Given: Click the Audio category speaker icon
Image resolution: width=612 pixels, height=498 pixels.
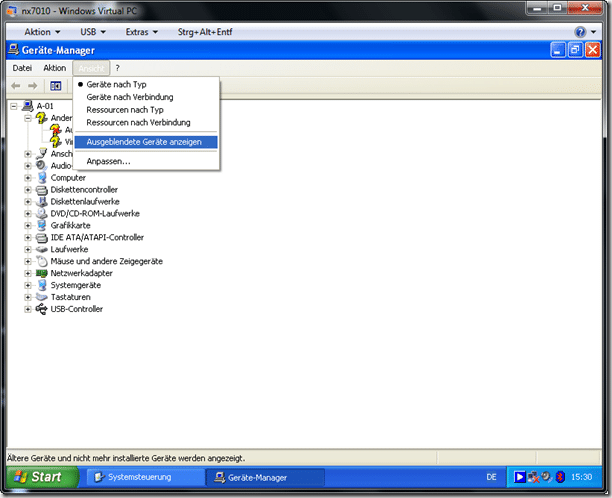Looking at the screenshot, I should tap(42, 165).
